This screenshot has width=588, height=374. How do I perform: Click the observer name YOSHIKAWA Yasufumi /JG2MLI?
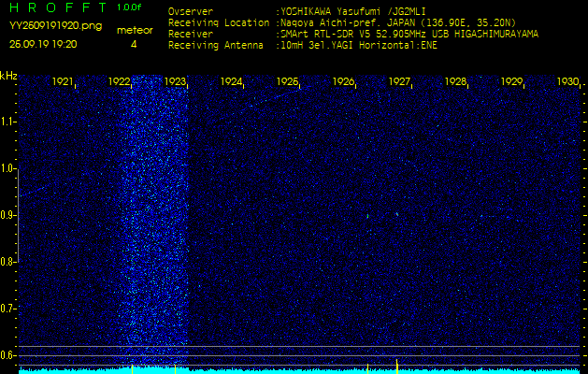coord(353,11)
